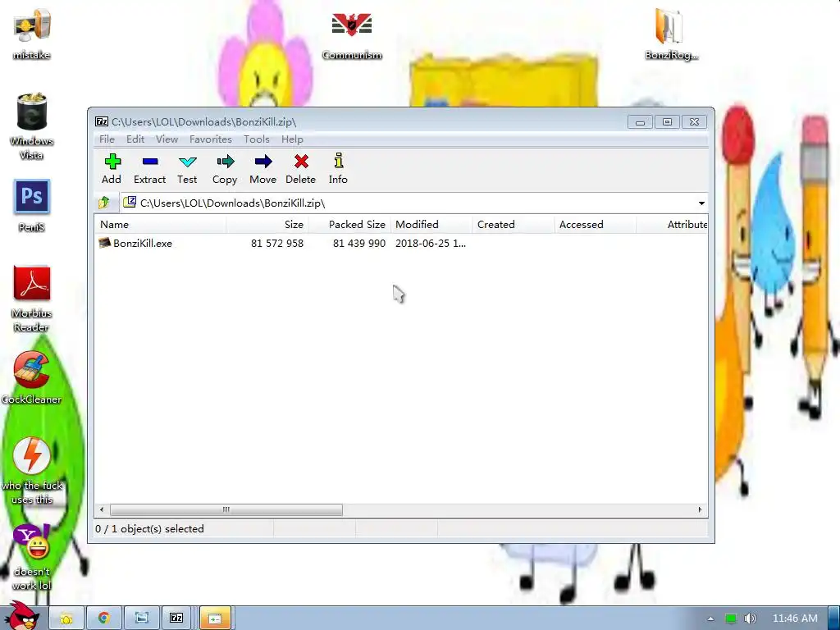The width and height of the screenshot is (840, 630).
Task: Sort by Accessed column header
Action: [x=596, y=225]
